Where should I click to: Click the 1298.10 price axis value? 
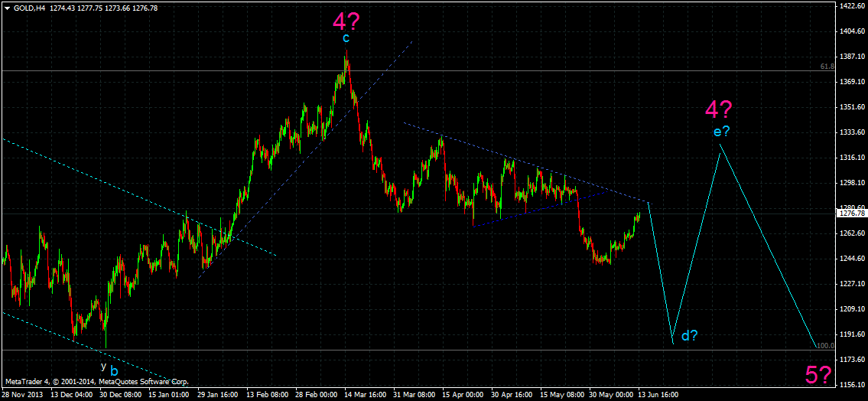[851, 183]
